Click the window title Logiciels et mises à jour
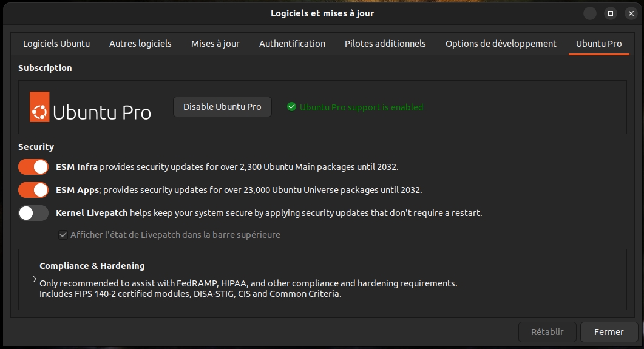 pyautogui.click(x=322, y=13)
